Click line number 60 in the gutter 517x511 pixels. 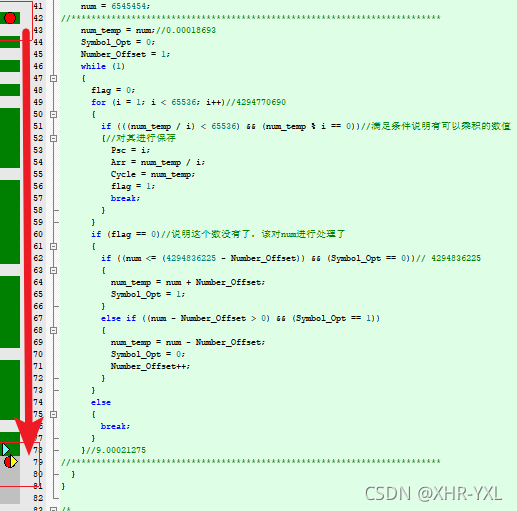click(38, 234)
